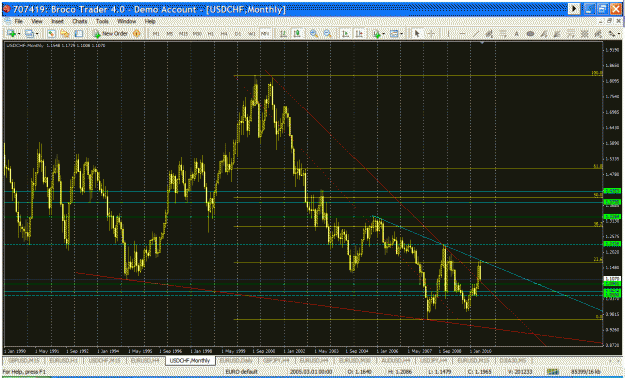The height and width of the screenshot is (378, 625).
Task: Open the Insert menu
Action: pos(57,21)
